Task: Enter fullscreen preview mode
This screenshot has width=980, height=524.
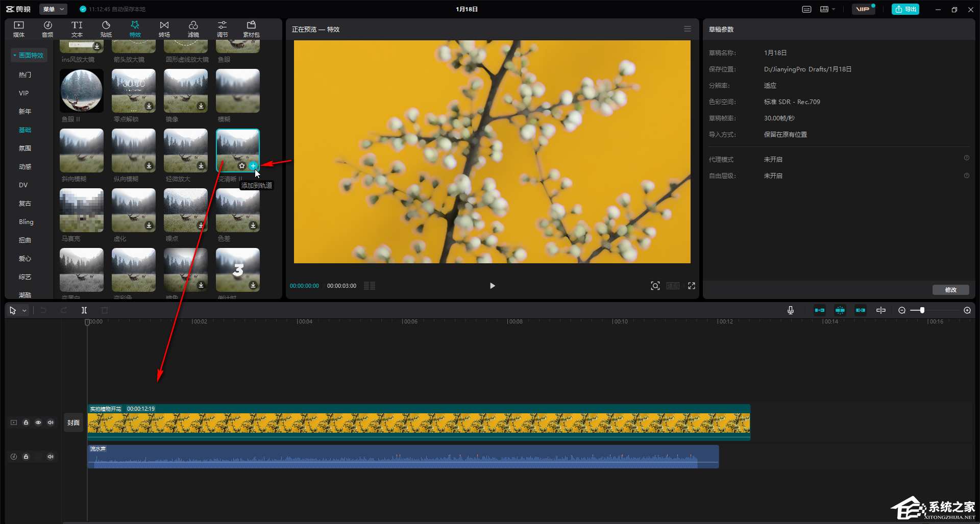Action: (691, 286)
